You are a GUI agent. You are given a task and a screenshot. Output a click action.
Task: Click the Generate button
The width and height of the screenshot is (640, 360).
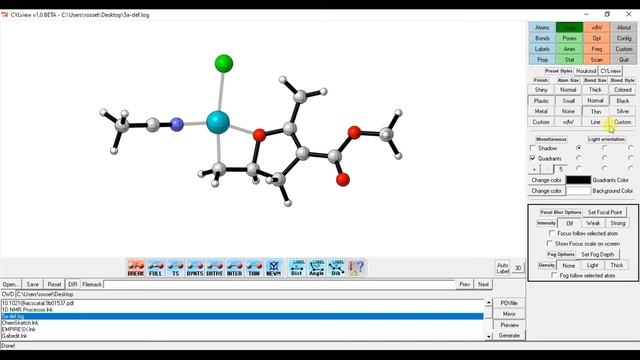coord(509,336)
